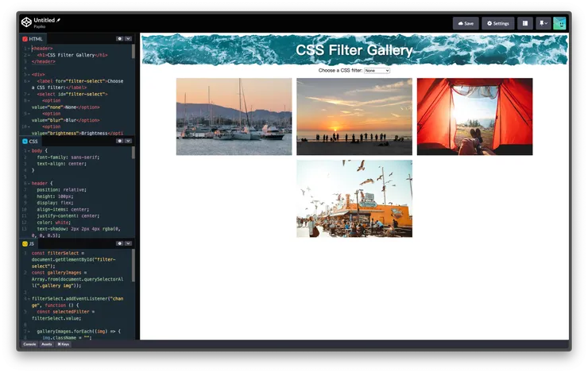Open the Settings button
Screen dimensions: 588x373
tap(497, 23)
